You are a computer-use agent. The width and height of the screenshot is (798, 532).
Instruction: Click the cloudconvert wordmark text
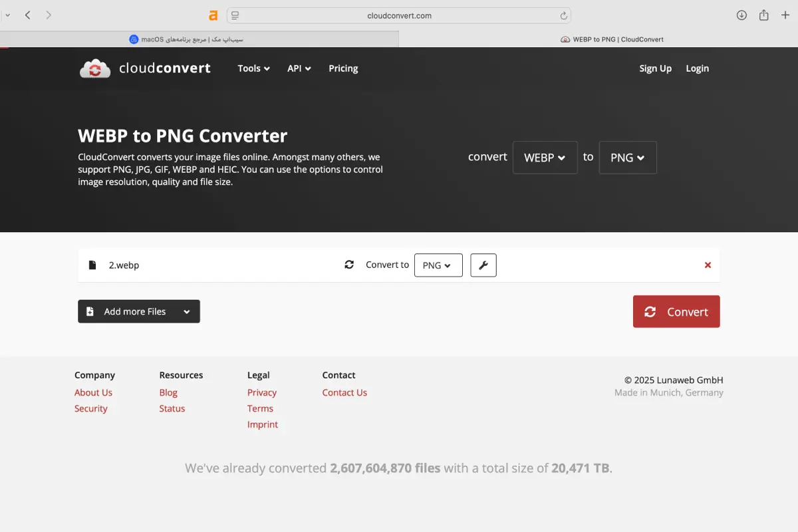(165, 68)
